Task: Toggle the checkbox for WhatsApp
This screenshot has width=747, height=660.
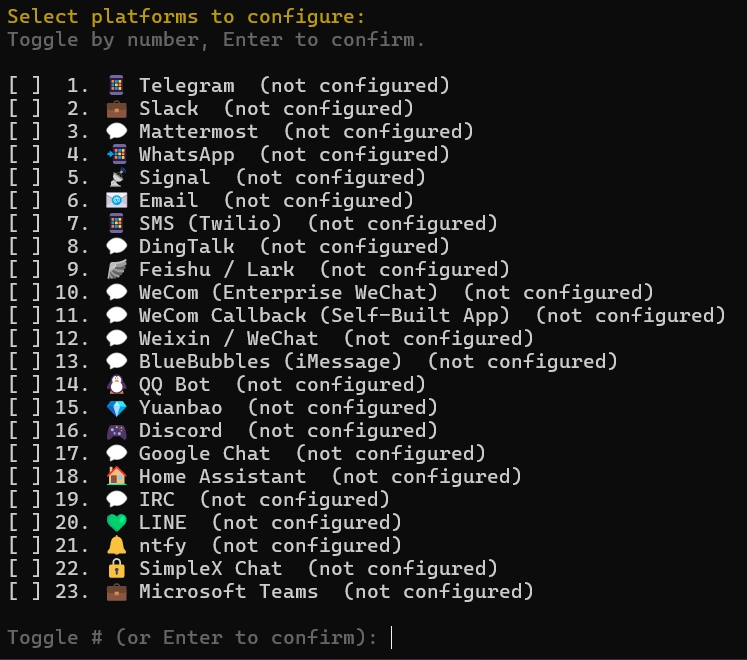Action: point(24,155)
